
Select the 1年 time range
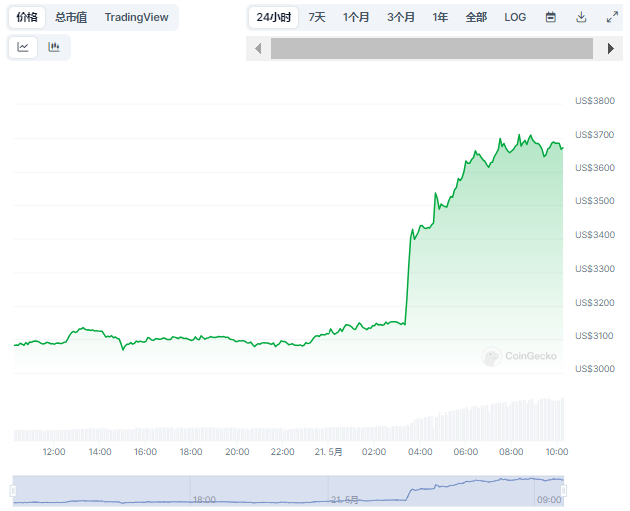pyautogui.click(x=440, y=17)
